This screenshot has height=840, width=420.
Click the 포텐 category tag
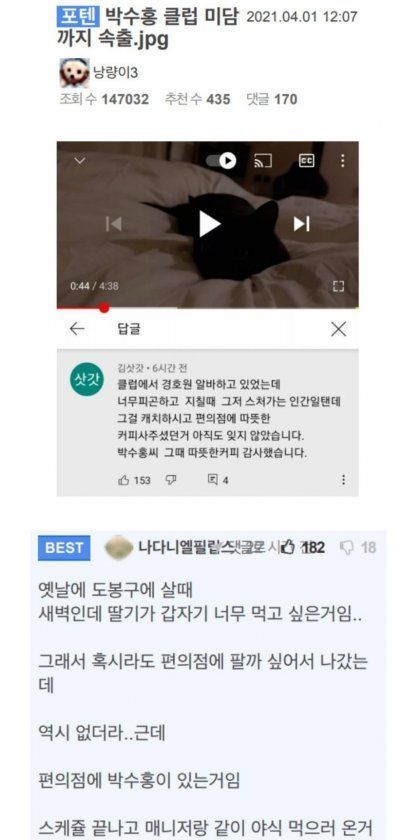click(78, 17)
